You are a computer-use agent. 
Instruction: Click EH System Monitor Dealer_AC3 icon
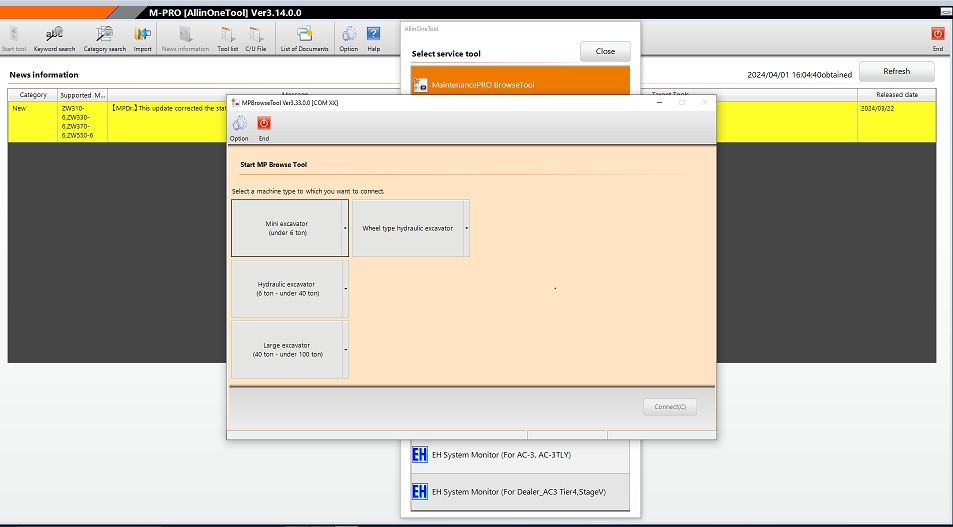(419, 492)
